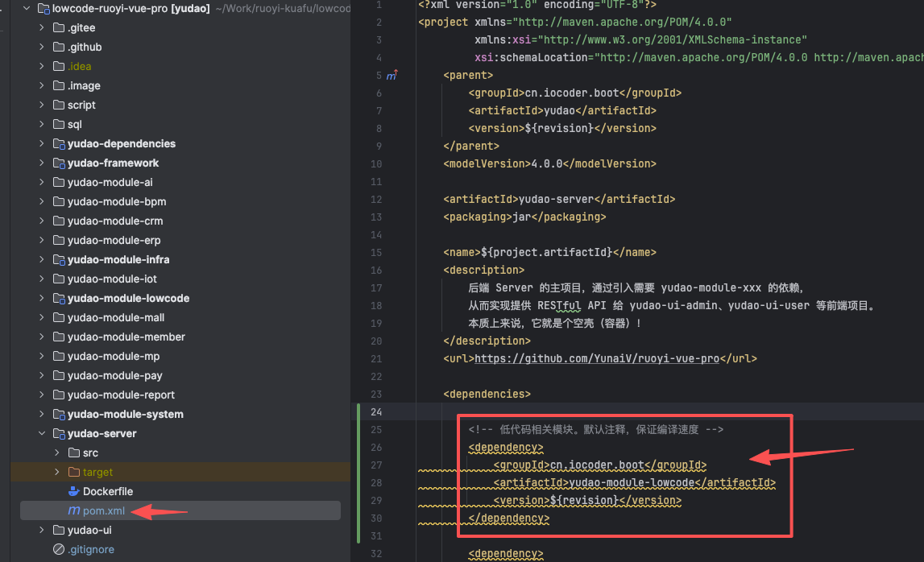The width and height of the screenshot is (924, 562).
Task: Open the GitHub ruoyi-vue-pro URL link
Action: click(x=596, y=358)
